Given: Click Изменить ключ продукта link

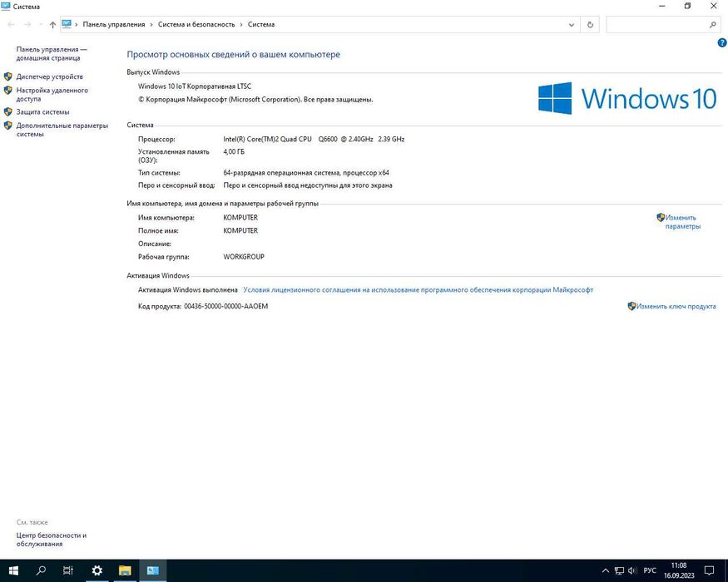Looking at the screenshot, I should click(x=676, y=306).
